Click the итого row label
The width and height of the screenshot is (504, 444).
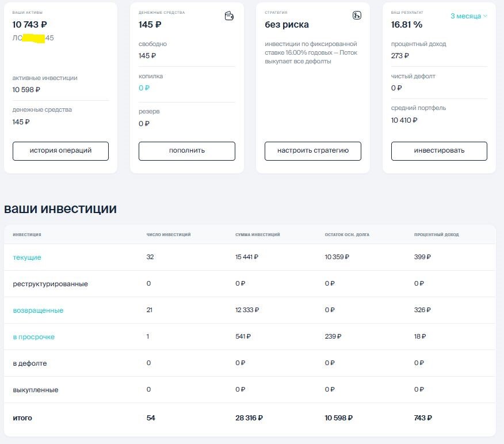click(x=22, y=418)
